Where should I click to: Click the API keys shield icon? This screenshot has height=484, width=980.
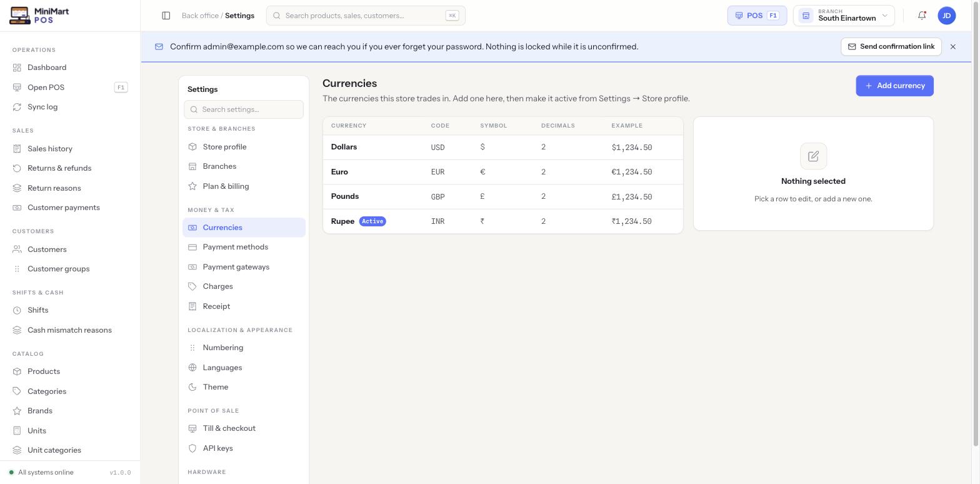coord(192,448)
